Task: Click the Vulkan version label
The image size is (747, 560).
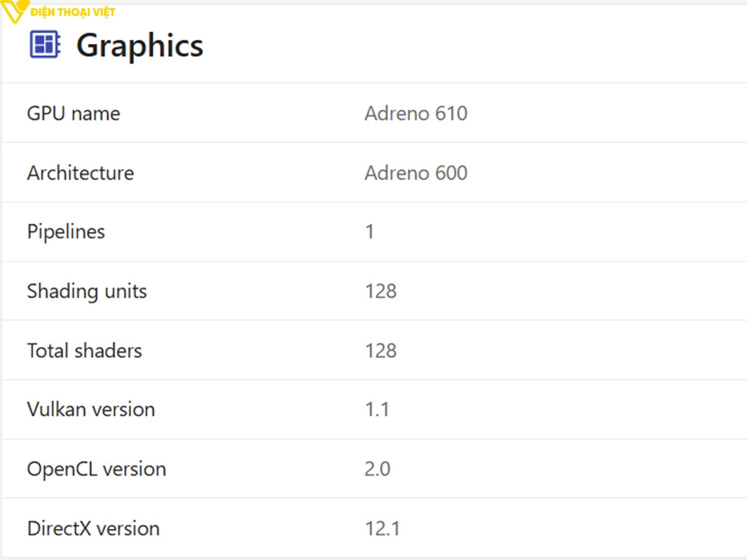Action: [x=91, y=410]
